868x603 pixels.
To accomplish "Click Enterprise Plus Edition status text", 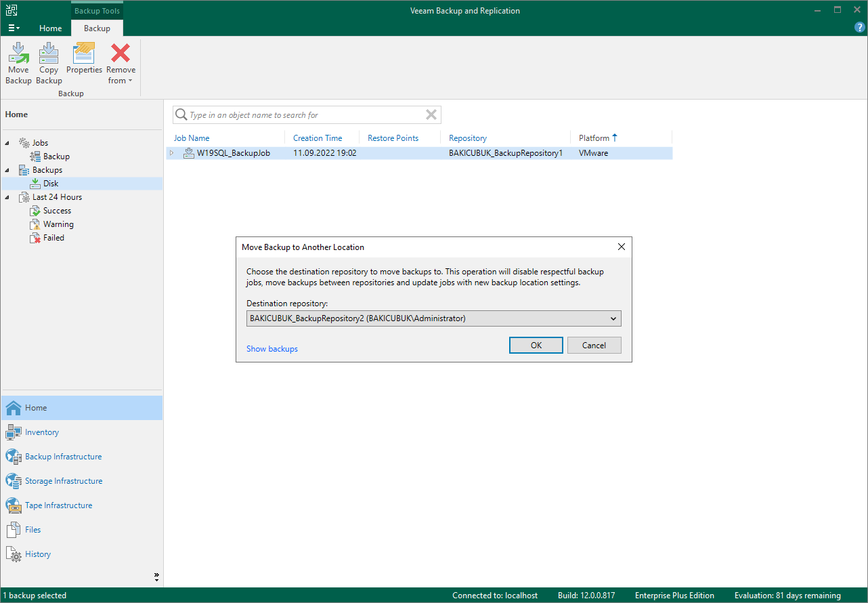I will coord(674,596).
